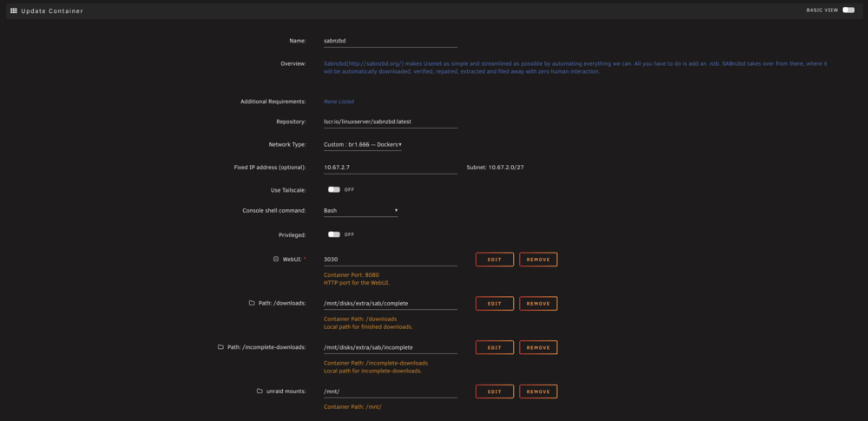This screenshot has height=421, width=868.
Task: Click the unraid mounts /mnt/ field
Action: click(x=391, y=391)
